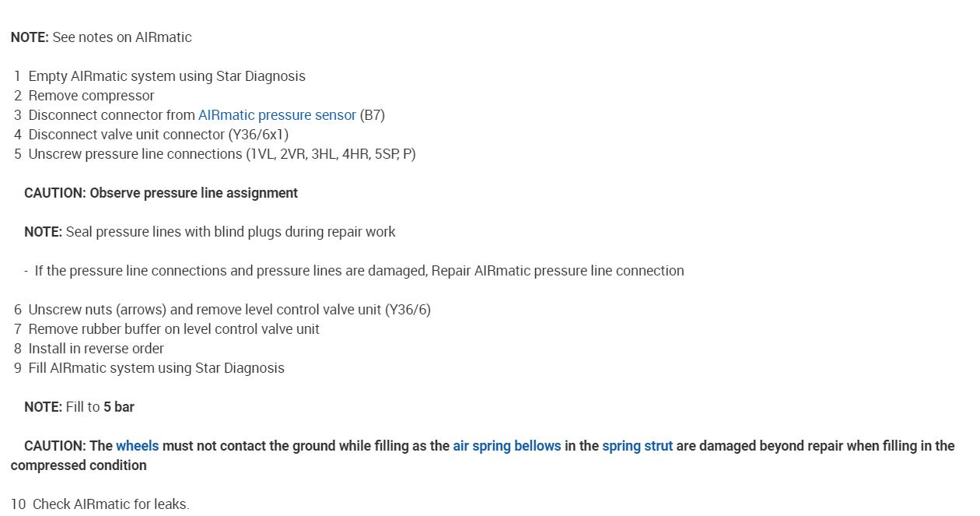Viewport: 980px width, 516px height.
Task: Click the 'See notes on AIRmatic' note
Action: click(x=121, y=37)
